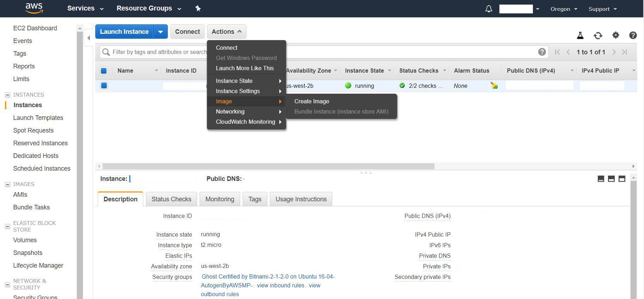Go to last page of results
The width and height of the screenshot is (644, 299).
click(x=625, y=52)
